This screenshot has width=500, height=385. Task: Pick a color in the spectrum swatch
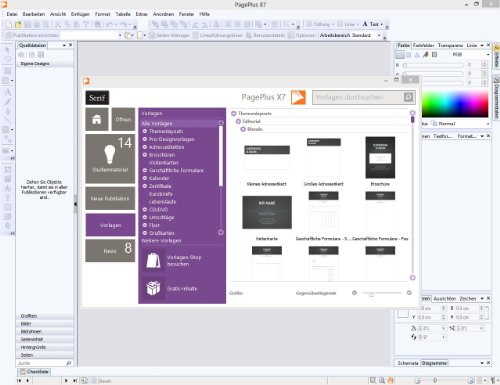(x=455, y=103)
